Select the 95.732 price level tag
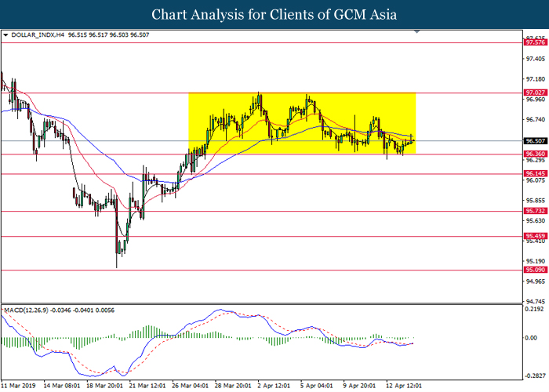 [535, 211]
